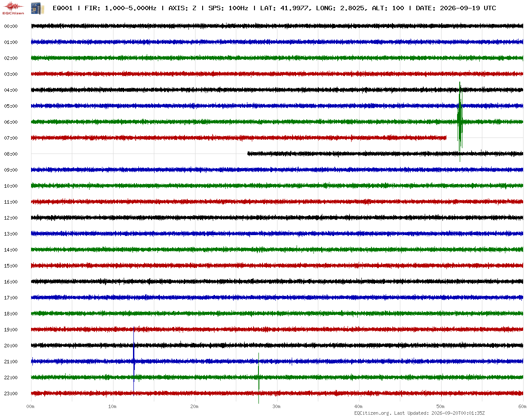Click EQCitizen.org last updated footer text
The image size is (532, 417).
coord(419,413)
